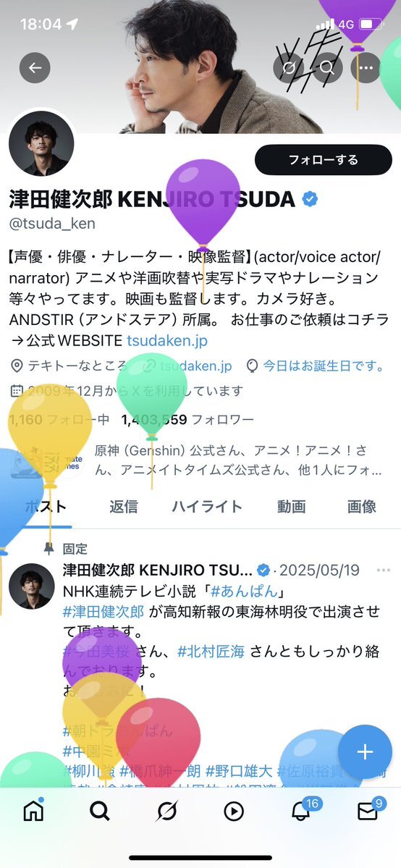
Task: Open the three-dot more options in header
Action: [366, 67]
